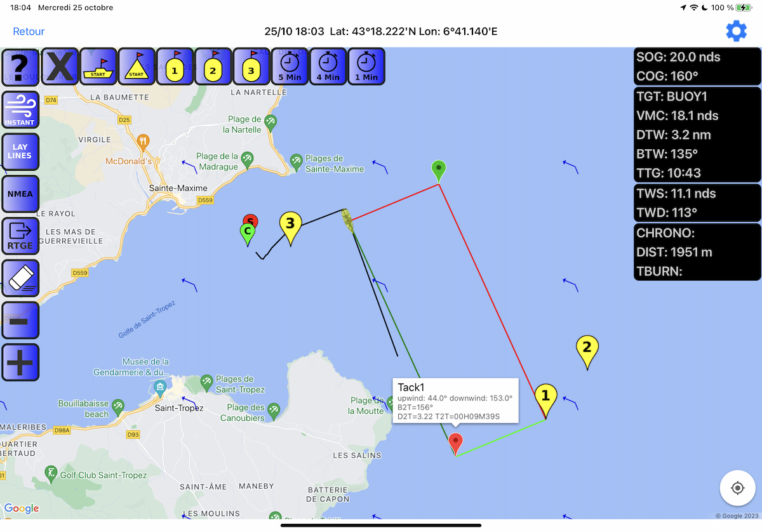Viewport: 762px width, 532px height.
Task: Toggle the INSTANT wind mode button
Action: 21,109
